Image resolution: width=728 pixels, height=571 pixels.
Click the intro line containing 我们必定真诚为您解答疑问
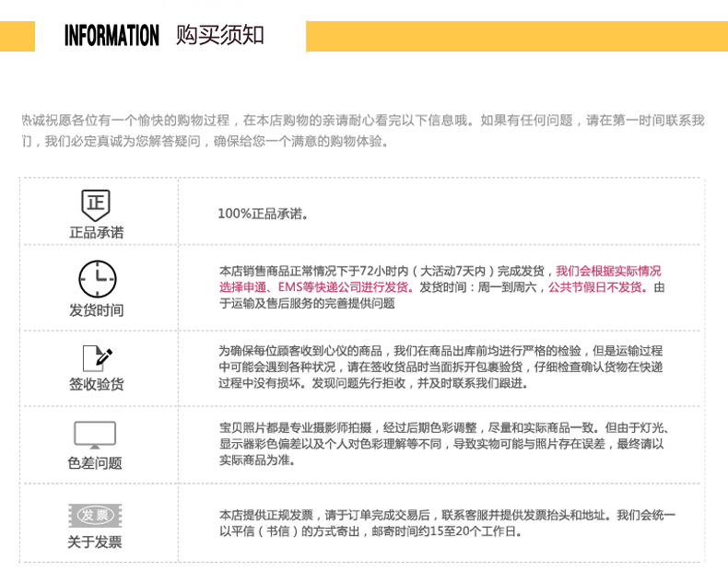coord(205,141)
